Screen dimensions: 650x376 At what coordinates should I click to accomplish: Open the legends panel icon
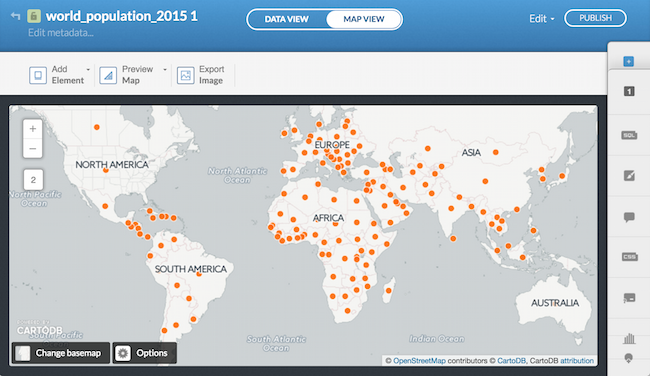629,298
